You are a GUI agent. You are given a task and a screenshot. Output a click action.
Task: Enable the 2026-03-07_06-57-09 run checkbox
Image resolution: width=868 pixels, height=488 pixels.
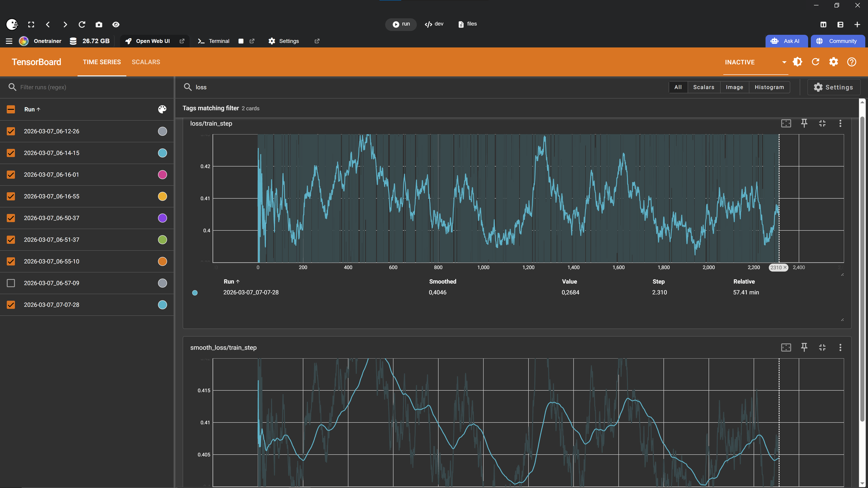[11, 283]
